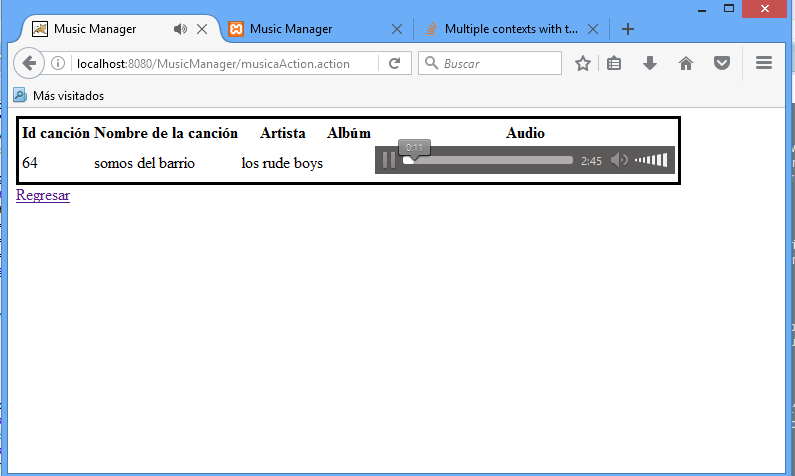Click the 'Nombre de la canción' column header

(166, 133)
